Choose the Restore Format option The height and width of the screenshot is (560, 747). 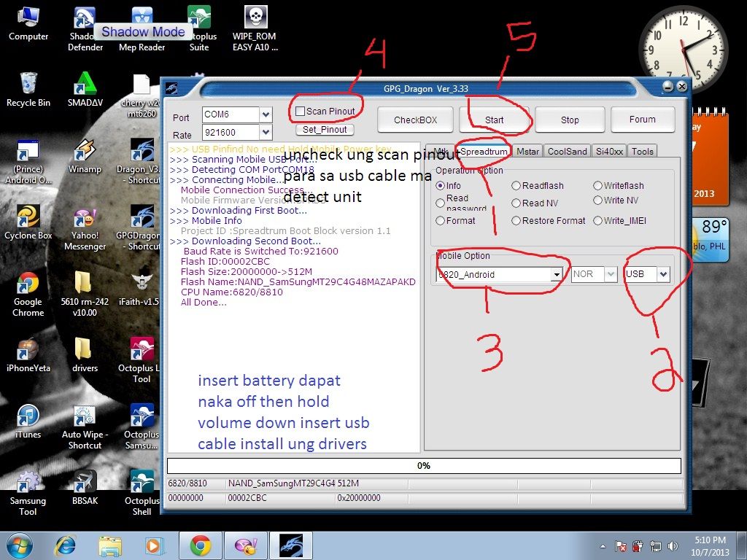[x=516, y=220]
